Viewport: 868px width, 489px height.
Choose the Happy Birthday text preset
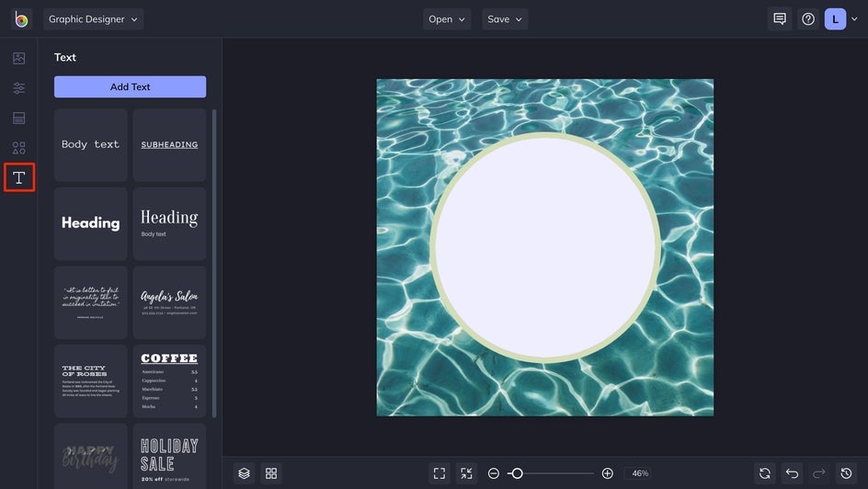(x=91, y=456)
